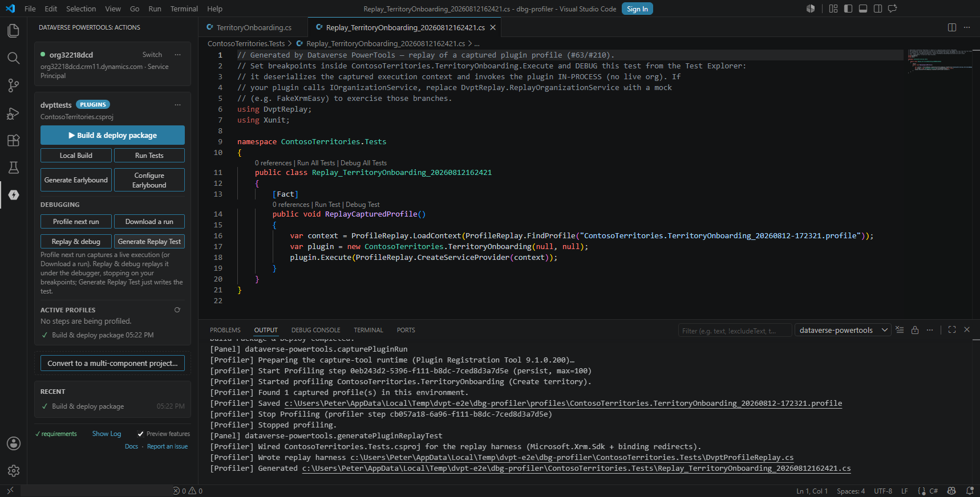
Task: Click Run Tests button
Action: [149, 155]
